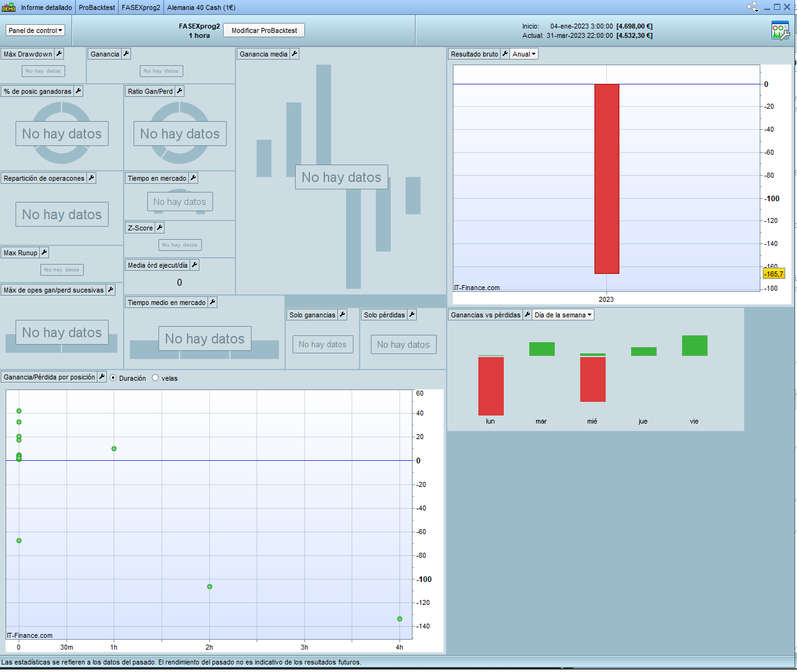Click the Media órd ejecut/día value 0
The height and width of the screenshot is (672, 797).
[180, 283]
